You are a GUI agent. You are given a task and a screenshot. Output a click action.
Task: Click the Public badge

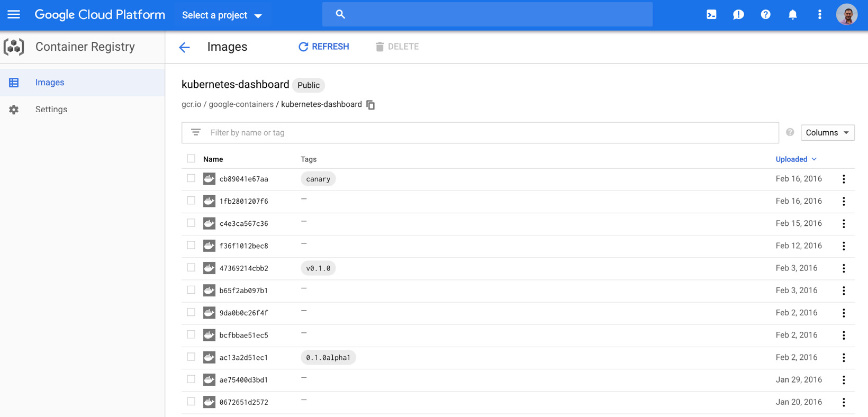point(309,85)
